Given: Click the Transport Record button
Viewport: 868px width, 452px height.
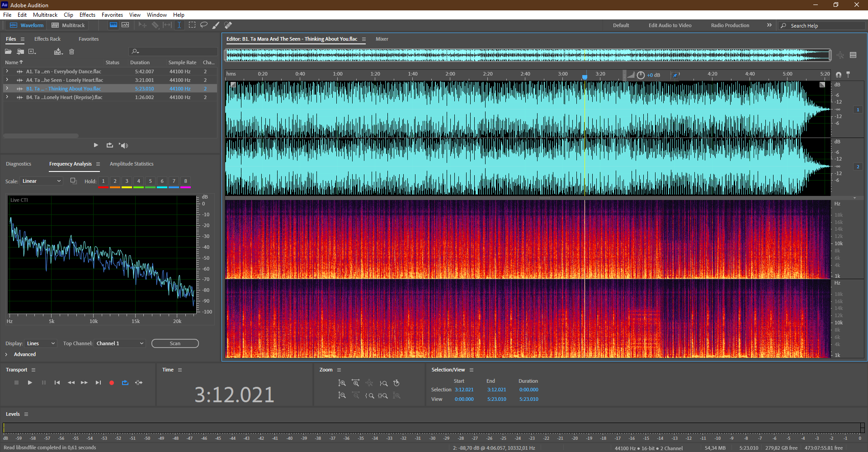Looking at the screenshot, I should [112, 383].
